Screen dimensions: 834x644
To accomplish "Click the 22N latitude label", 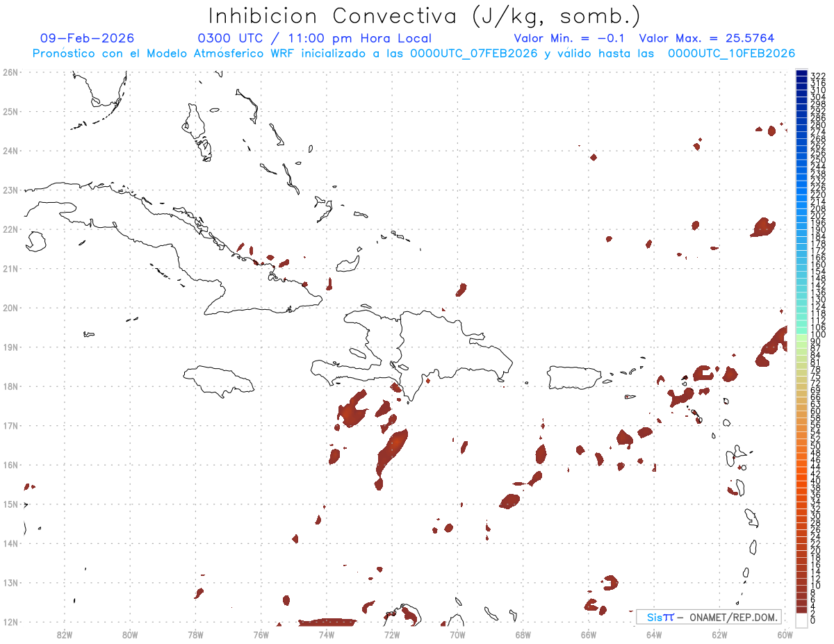I will (10, 229).
